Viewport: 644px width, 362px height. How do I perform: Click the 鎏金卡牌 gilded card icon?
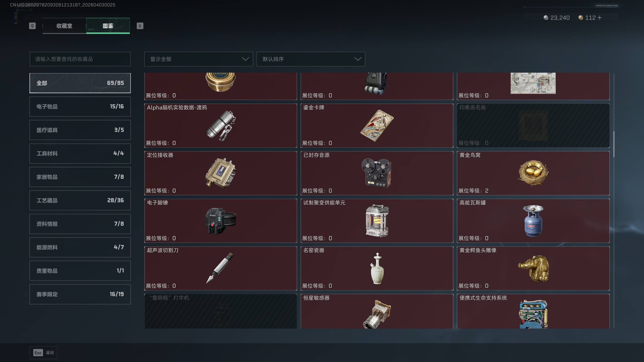click(377, 125)
